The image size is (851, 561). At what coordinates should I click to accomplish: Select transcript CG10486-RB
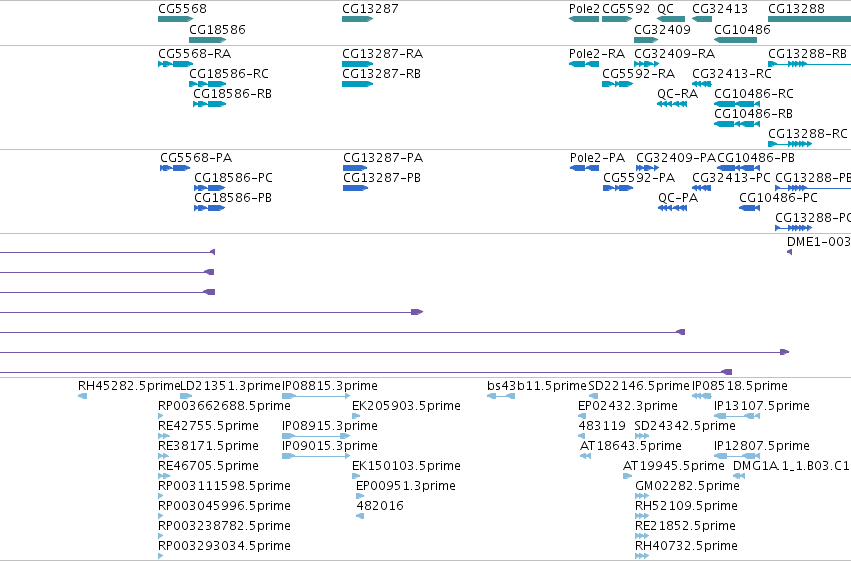(x=753, y=114)
